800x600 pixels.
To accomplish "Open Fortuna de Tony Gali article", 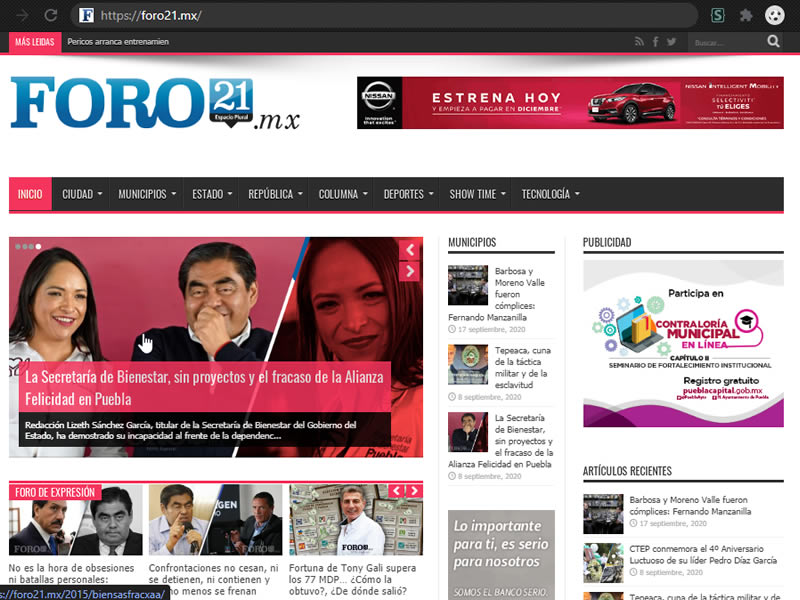I will pos(353,579).
